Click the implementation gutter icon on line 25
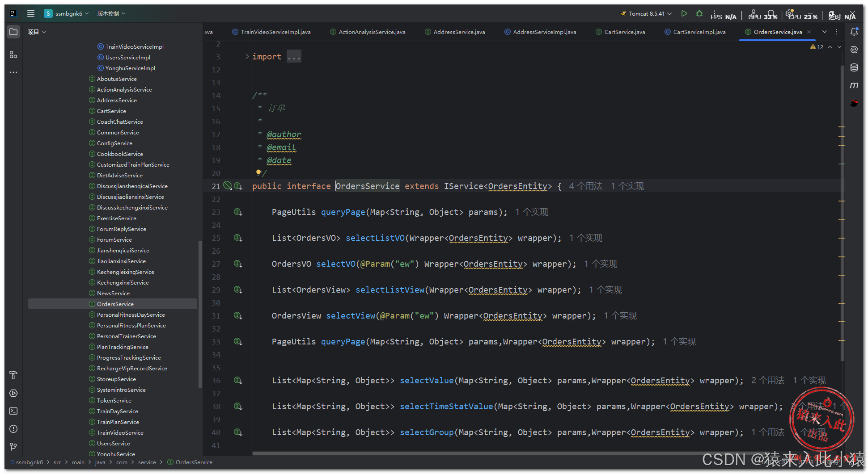This screenshot has height=474, width=868. [238, 238]
